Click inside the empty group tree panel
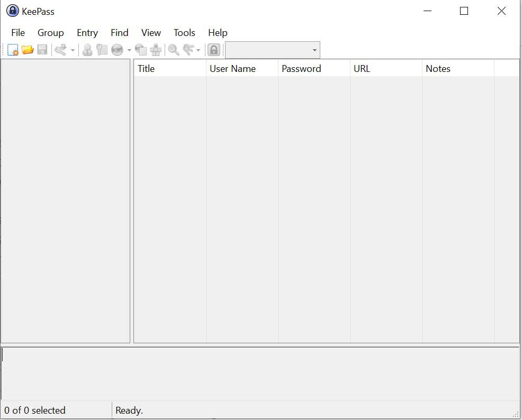 click(65, 201)
